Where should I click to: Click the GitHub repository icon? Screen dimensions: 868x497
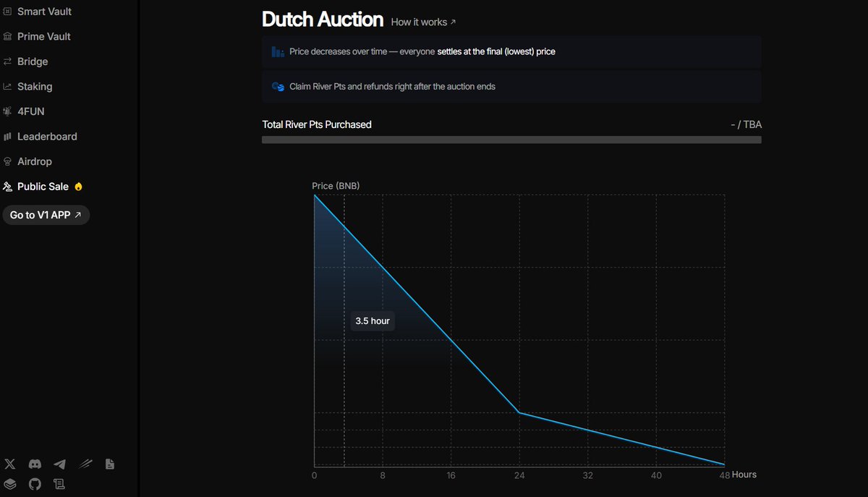pyautogui.click(x=35, y=483)
